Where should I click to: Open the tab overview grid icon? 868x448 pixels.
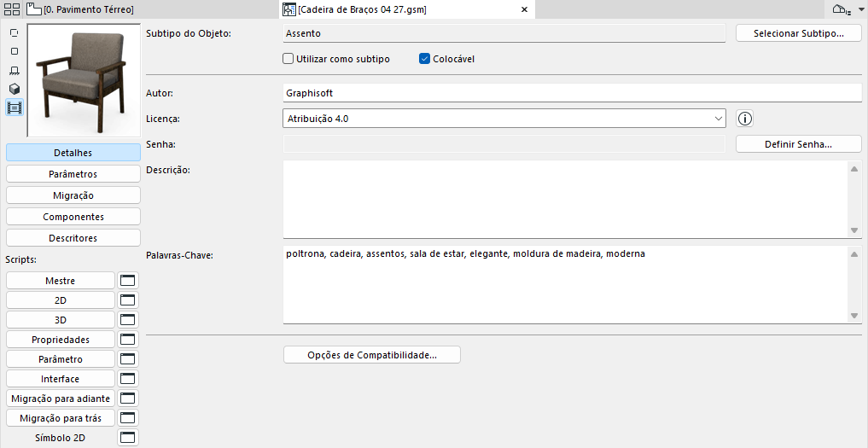[12, 9]
